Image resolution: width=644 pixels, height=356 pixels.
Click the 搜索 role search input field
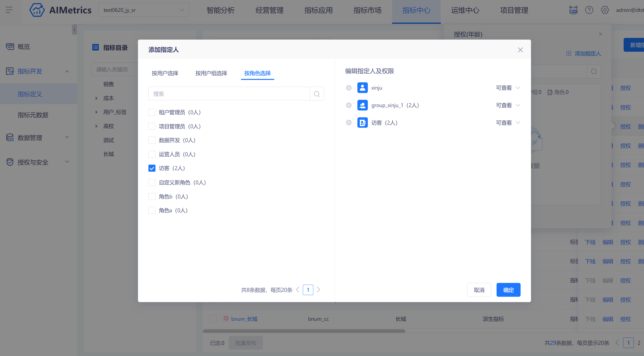point(229,94)
